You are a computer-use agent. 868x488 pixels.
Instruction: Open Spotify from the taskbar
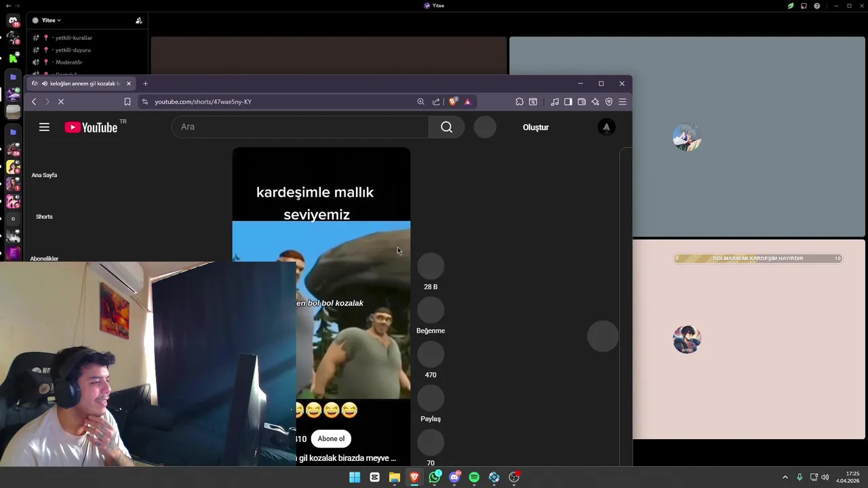(474, 477)
